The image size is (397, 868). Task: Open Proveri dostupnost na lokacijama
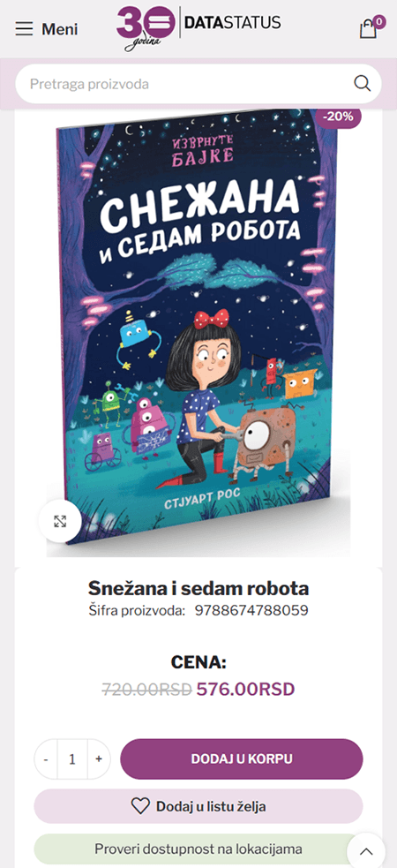click(x=198, y=849)
